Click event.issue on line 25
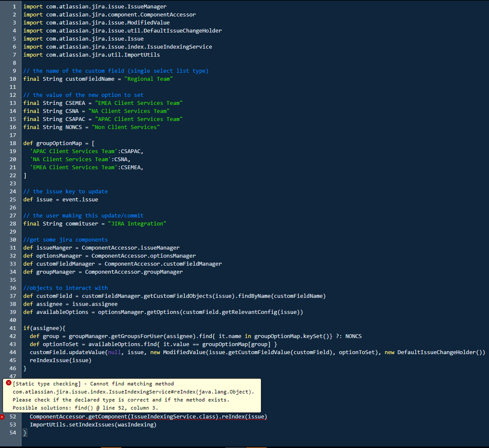Viewport: 489px width, 448px height. click(x=80, y=200)
